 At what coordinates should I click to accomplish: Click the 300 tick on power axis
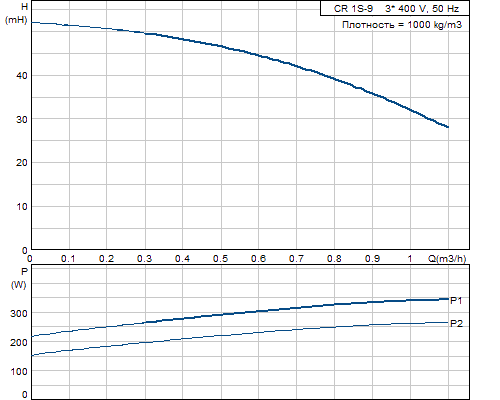coord(19,313)
